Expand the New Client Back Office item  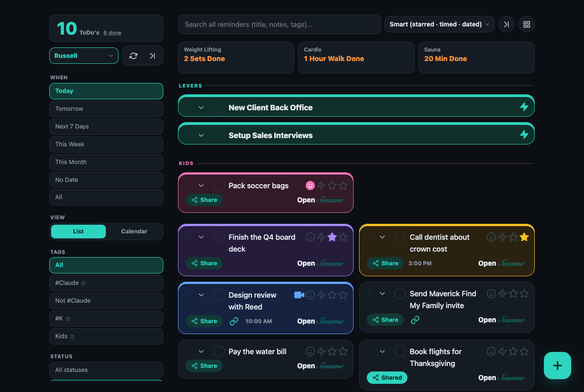201,108
